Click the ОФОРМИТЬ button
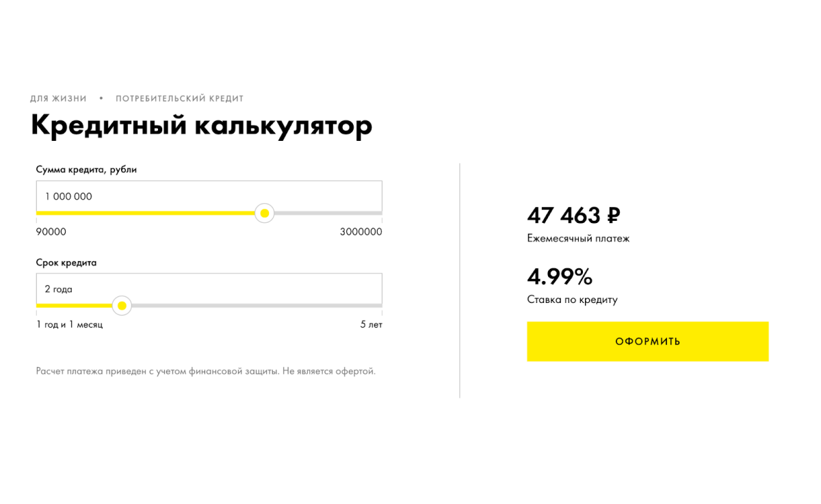 pos(647,341)
